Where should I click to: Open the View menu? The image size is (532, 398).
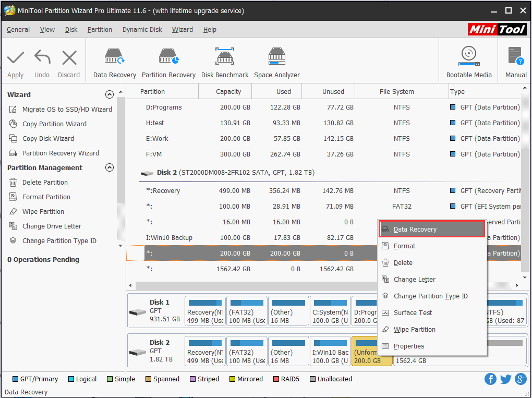(47, 30)
